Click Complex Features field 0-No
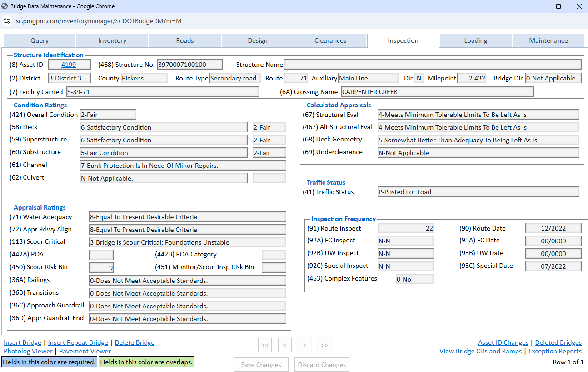The image size is (588, 372). coord(415,279)
